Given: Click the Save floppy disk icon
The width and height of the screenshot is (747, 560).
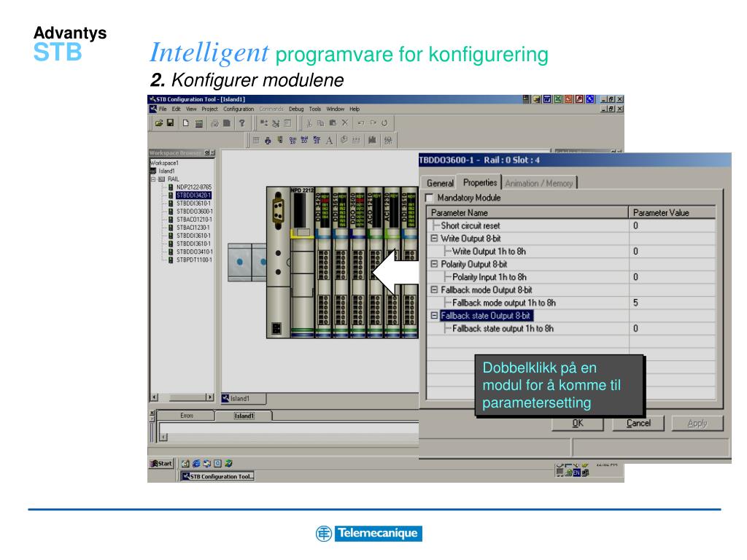Looking at the screenshot, I should coord(170,122).
